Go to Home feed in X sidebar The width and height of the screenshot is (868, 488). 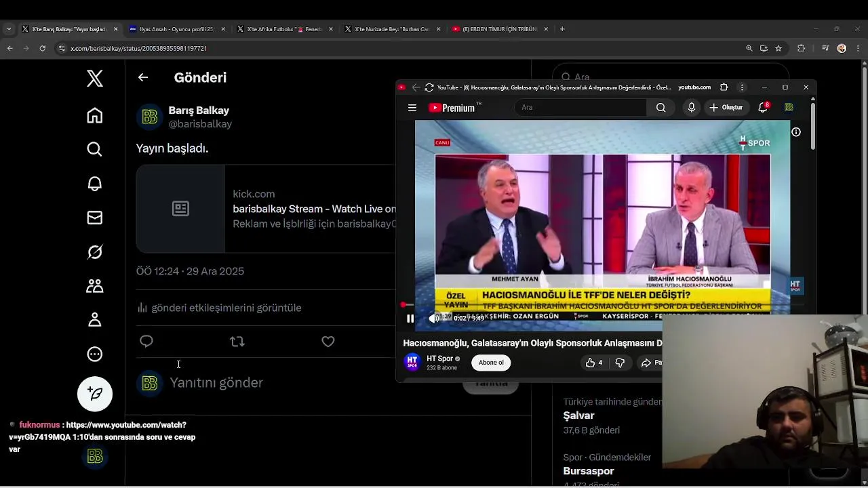[x=95, y=115]
